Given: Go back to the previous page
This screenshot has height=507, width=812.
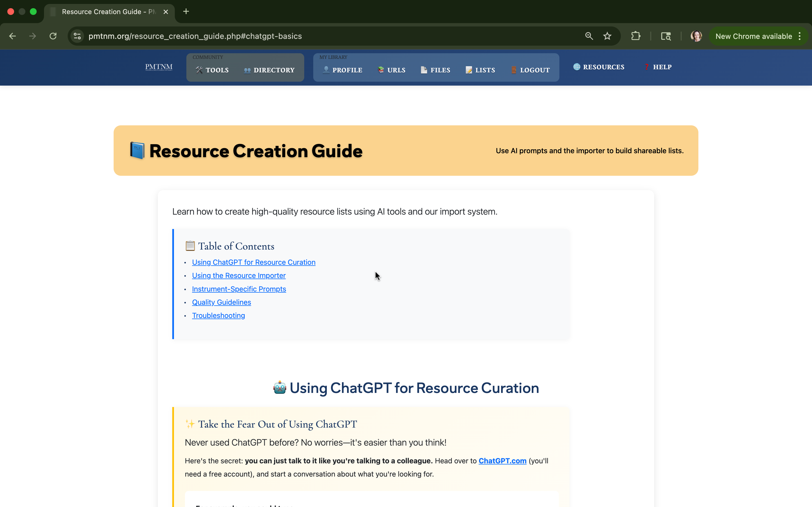Looking at the screenshot, I should pyautogui.click(x=13, y=36).
